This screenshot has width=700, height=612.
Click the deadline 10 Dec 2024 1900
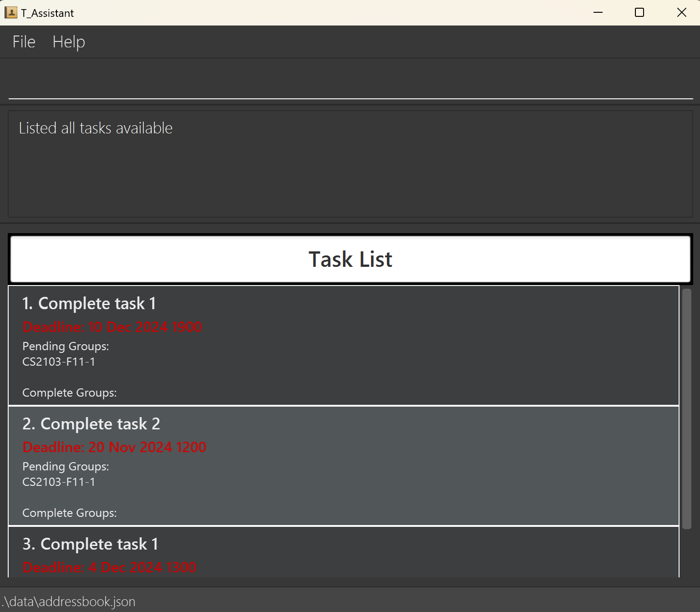point(112,327)
